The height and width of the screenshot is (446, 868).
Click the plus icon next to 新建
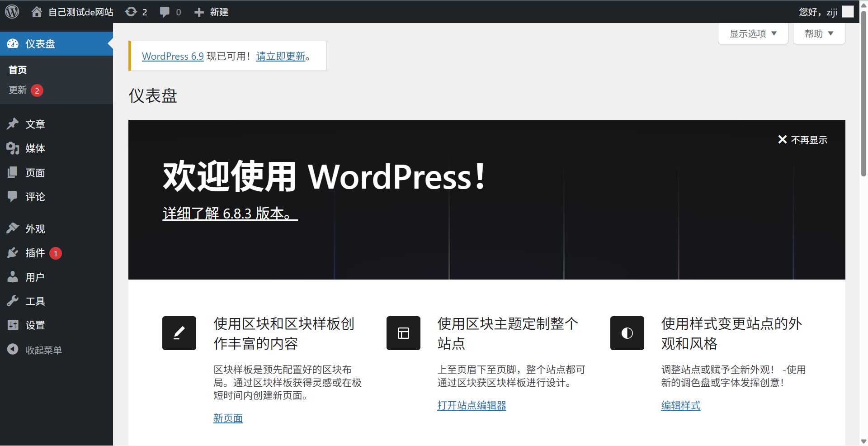[199, 12]
